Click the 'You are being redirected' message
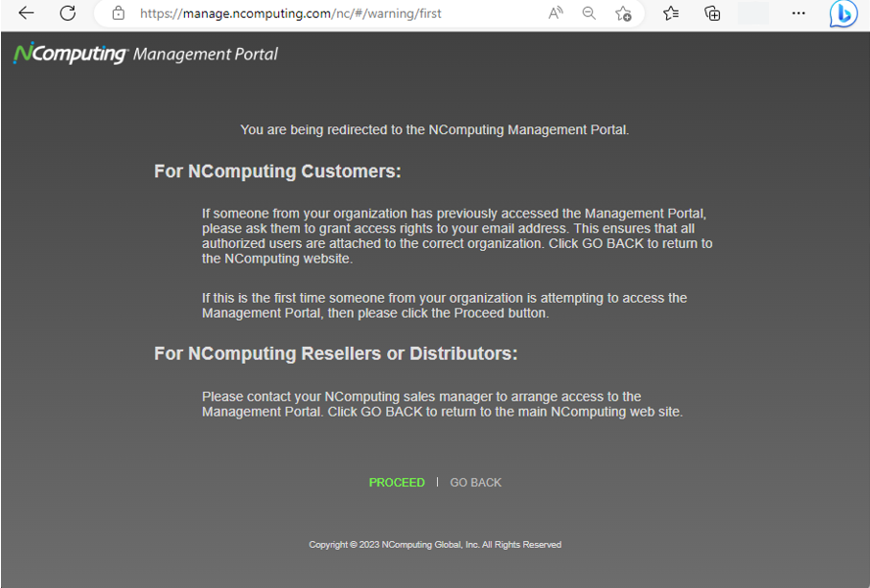Image resolution: width=870 pixels, height=588 pixels. pos(434,130)
